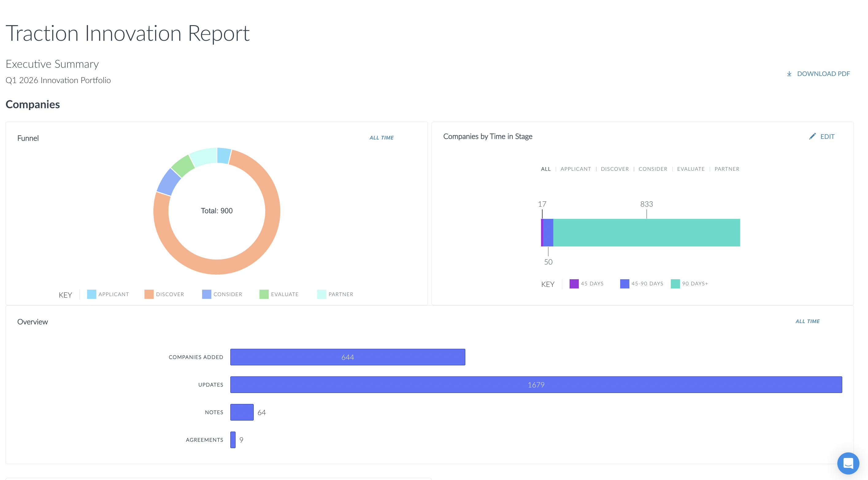Click the download arrow icon
Screen dimensions: 868x480
tap(789, 74)
